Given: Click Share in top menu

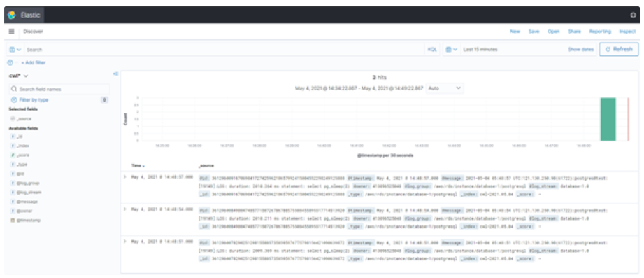Looking at the screenshot, I should [x=574, y=32].
